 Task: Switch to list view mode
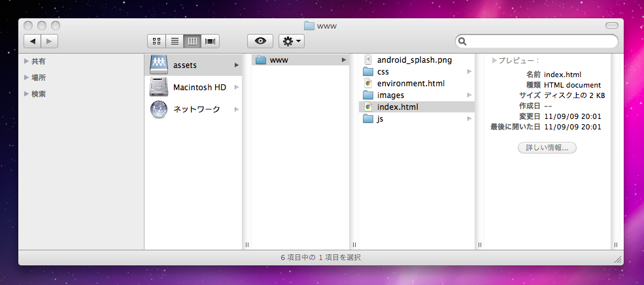coord(175,41)
